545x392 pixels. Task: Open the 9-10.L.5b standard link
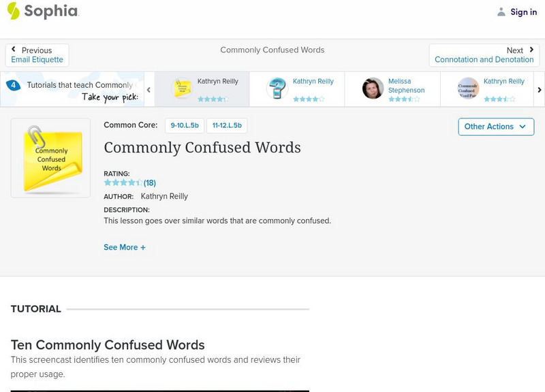click(183, 125)
